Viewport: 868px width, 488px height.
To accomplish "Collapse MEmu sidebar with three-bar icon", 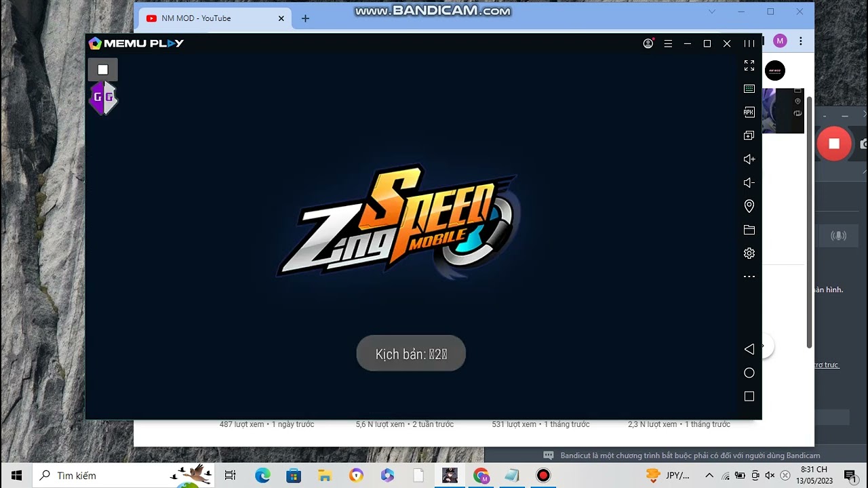I will tap(749, 43).
